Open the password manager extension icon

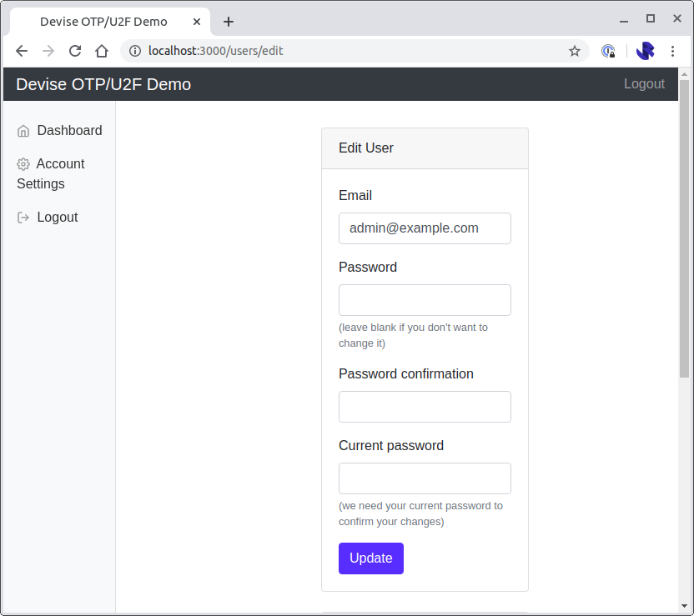609,51
